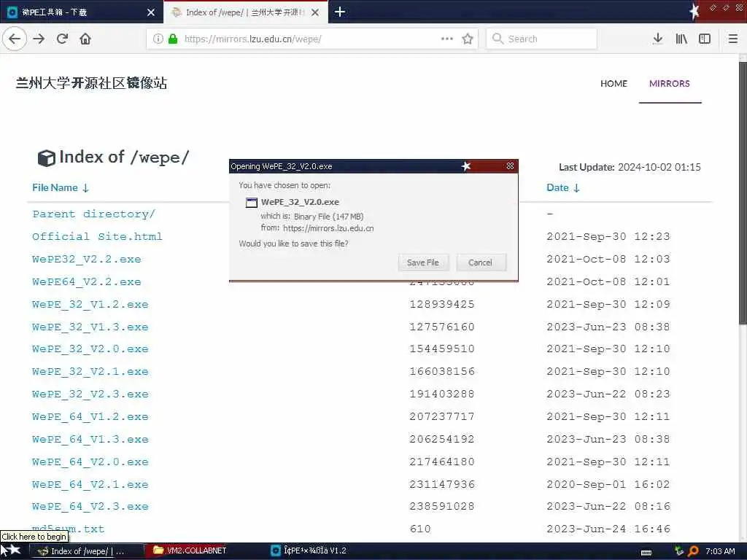Download WePE32_V2.2.exe
The height and width of the screenshot is (560, 747).
click(x=86, y=259)
